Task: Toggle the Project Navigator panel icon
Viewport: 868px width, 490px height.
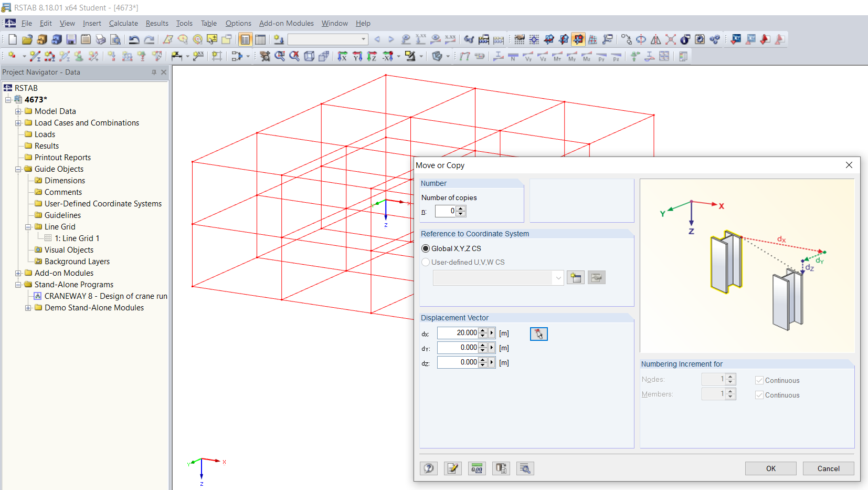Action: click(245, 39)
